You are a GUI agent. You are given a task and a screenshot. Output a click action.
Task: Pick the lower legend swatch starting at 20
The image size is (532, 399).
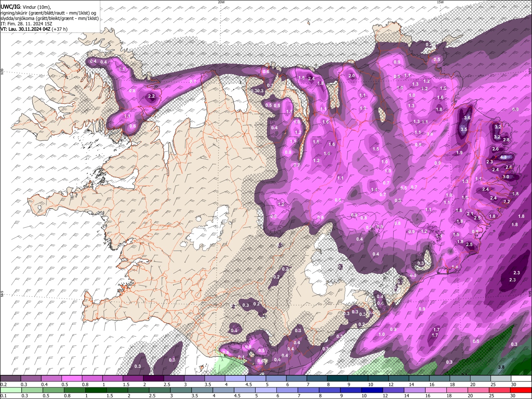pos(478,390)
